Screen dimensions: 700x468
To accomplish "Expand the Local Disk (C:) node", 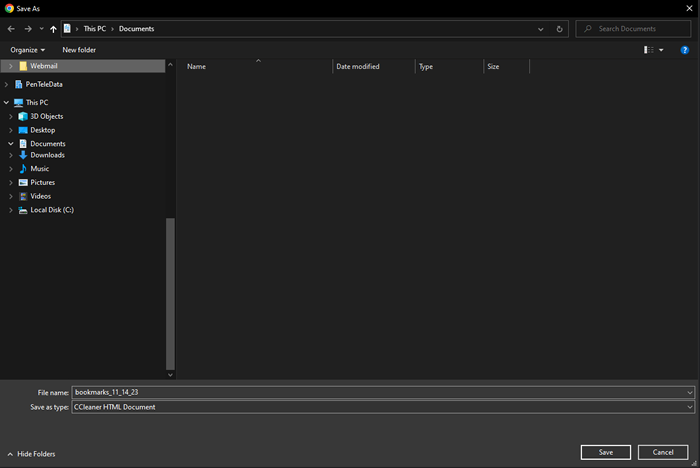I will point(11,210).
